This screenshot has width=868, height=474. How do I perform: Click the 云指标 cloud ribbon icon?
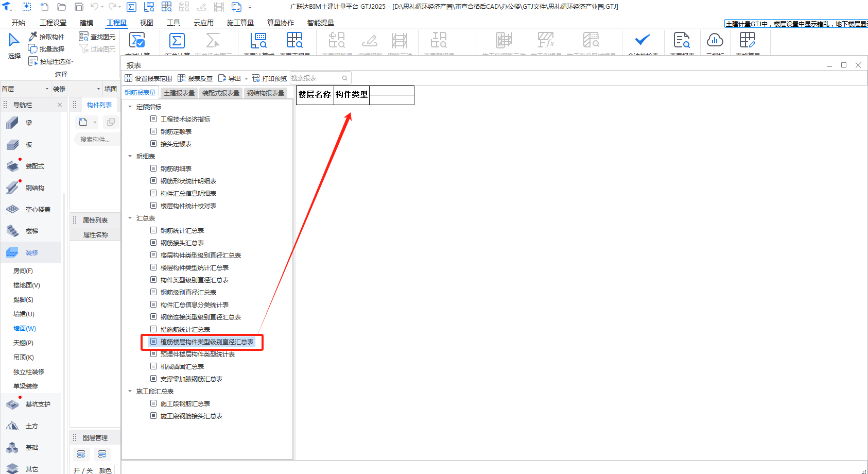(x=715, y=41)
